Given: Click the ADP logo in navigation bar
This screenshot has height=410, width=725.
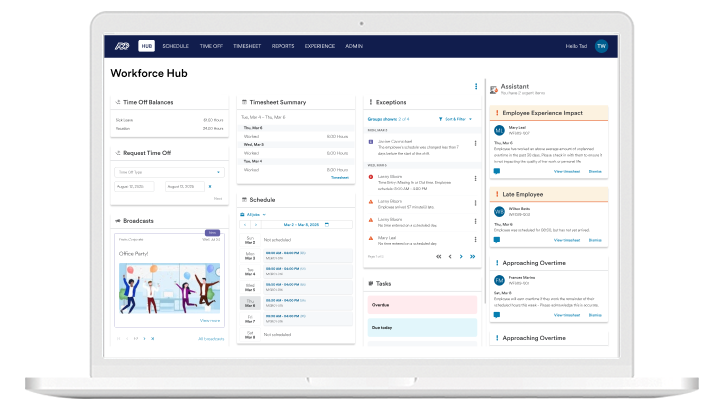Looking at the screenshot, I should coord(121,46).
